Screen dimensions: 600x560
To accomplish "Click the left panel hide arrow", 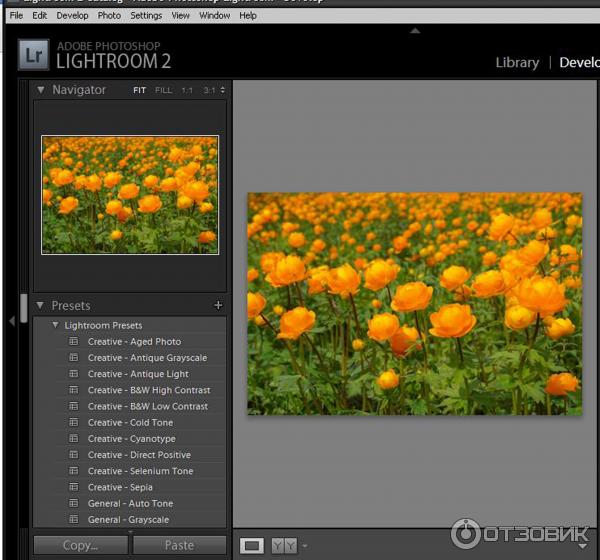I will coord(12,320).
